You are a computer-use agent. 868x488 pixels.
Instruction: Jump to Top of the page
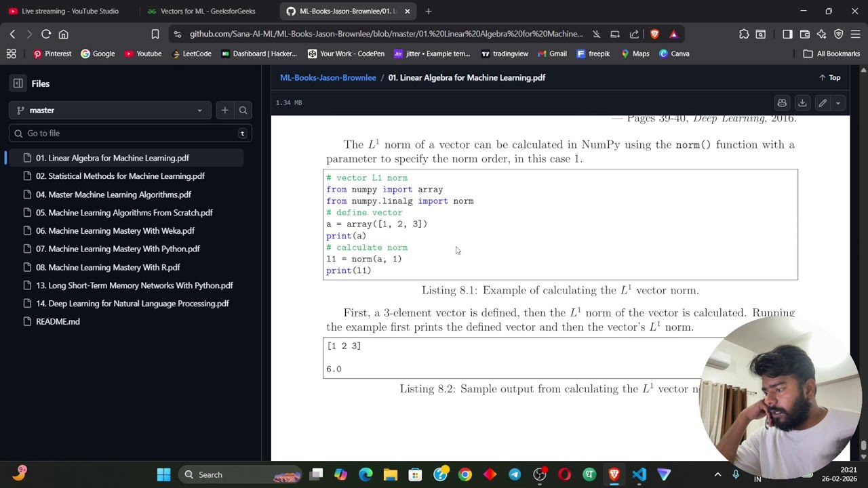click(x=829, y=78)
